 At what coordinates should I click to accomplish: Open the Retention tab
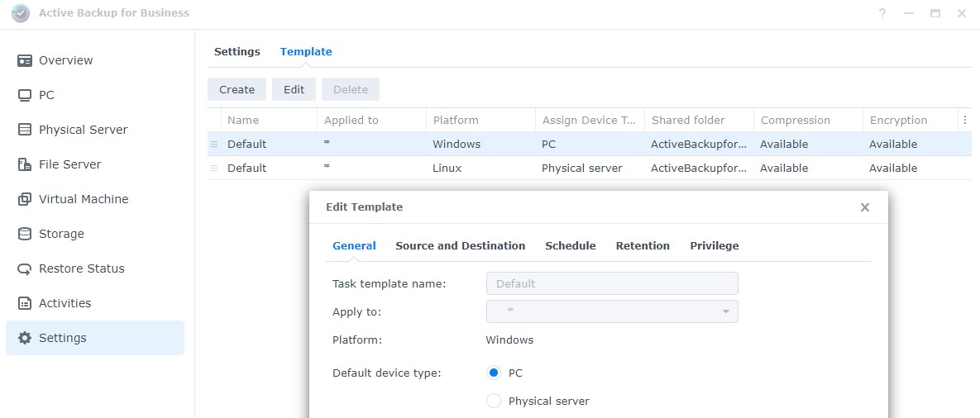643,246
